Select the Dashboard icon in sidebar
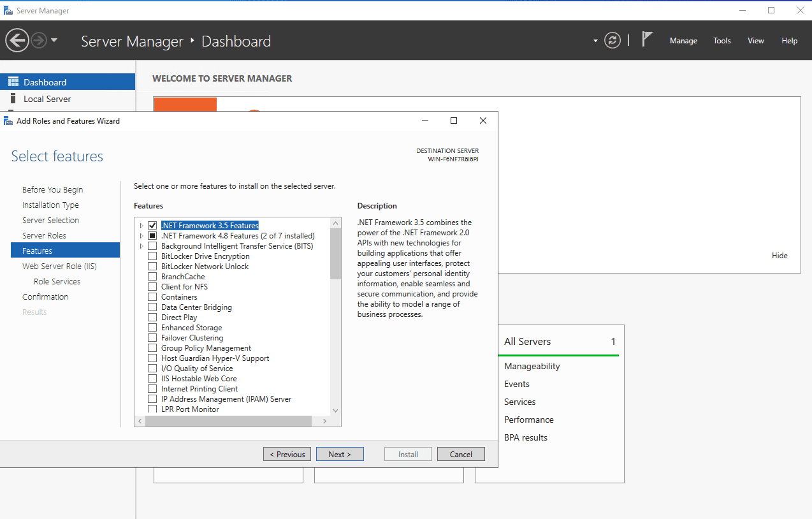Viewport: 812px width, 519px height. point(13,82)
